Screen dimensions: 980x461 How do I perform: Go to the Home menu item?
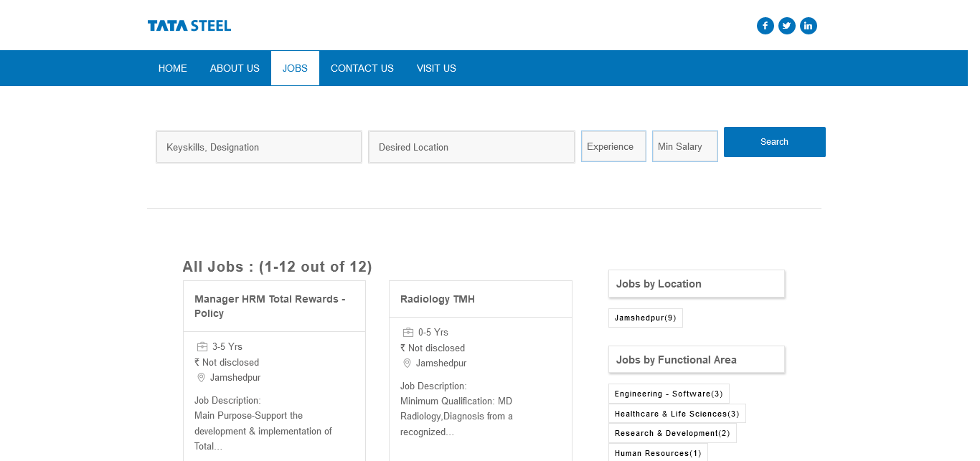coord(173,68)
